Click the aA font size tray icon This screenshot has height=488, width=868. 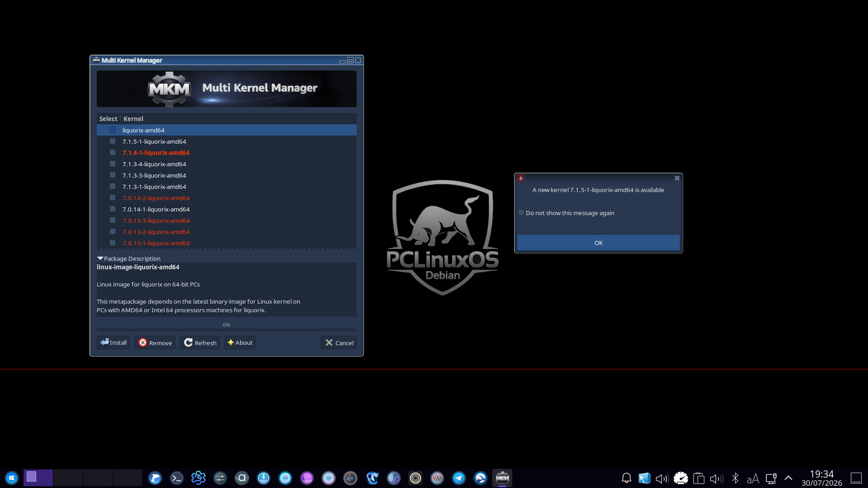[x=753, y=479]
